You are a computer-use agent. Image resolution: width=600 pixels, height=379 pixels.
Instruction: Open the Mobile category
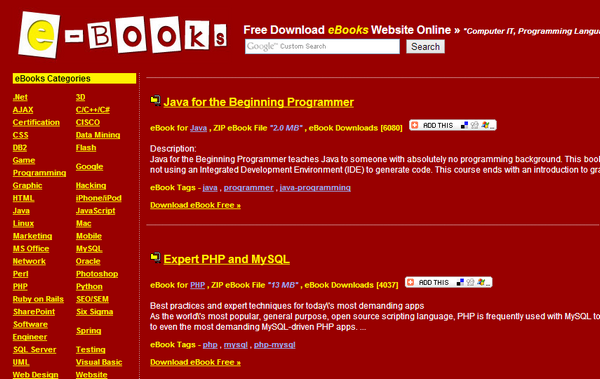point(89,236)
